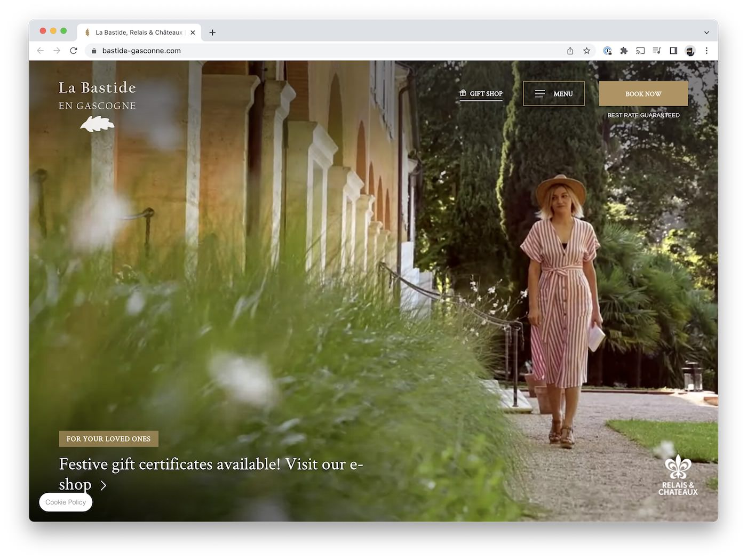747x560 pixels.
Task: Open the media controls icon
Action: pyautogui.click(x=657, y=51)
